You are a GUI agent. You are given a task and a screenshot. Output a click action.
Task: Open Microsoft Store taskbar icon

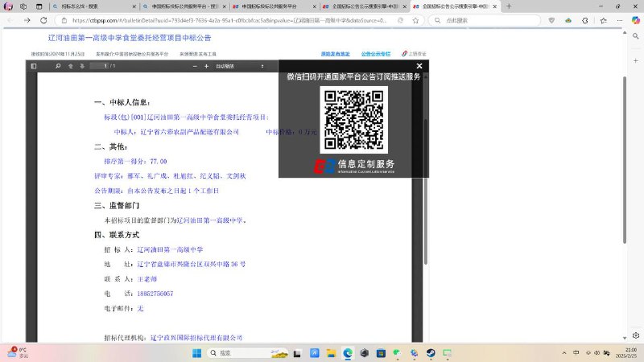click(x=381, y=353)
